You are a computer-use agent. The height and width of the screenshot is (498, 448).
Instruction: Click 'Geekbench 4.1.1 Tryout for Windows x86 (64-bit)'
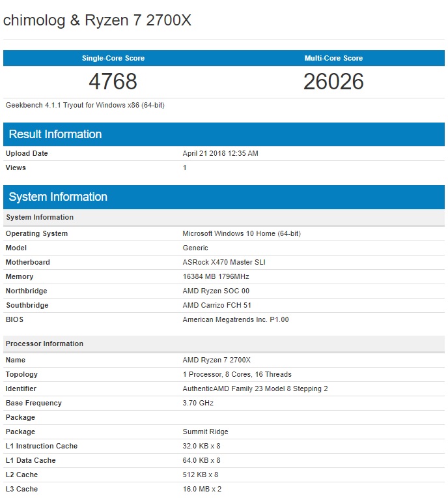tap(85, 105)
